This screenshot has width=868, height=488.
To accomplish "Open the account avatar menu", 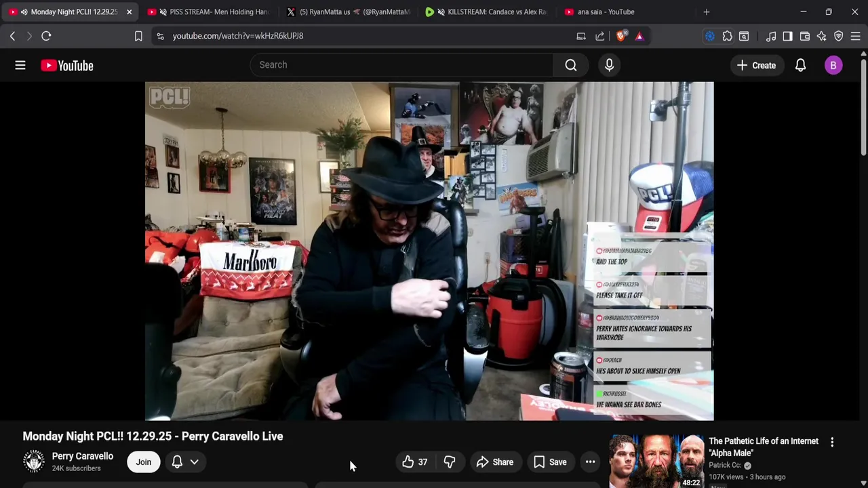I will click(x=833, y=65).
